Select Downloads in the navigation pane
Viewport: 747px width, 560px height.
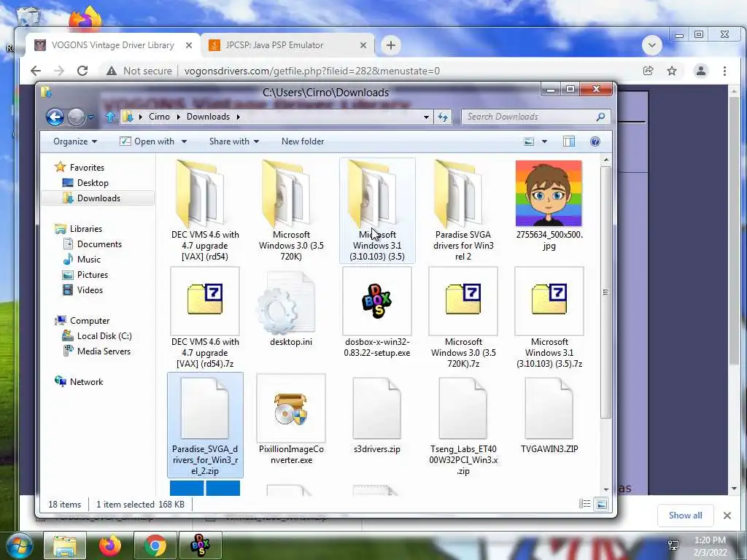[98, 198]
